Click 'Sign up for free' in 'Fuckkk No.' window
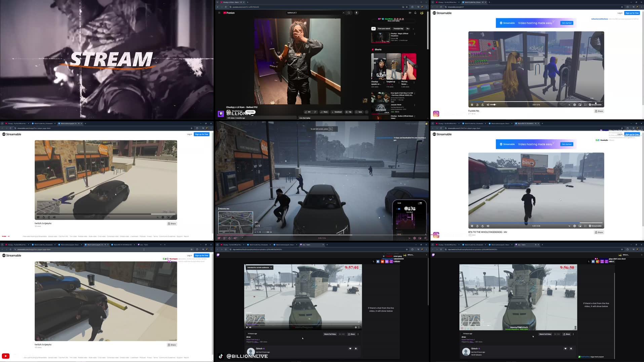 [632, 13]
